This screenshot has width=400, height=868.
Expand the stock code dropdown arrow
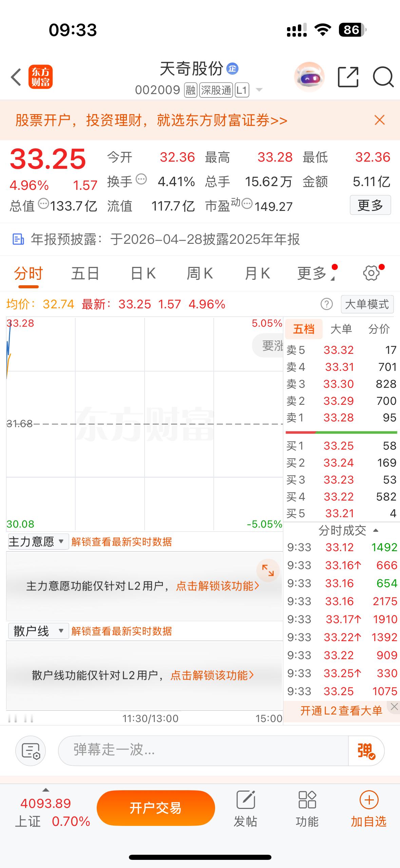point(259,90)
